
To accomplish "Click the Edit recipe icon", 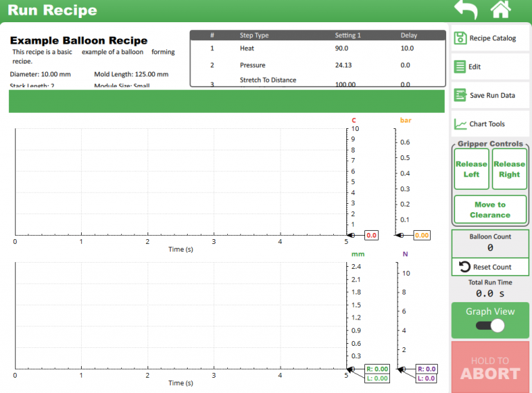I will (460, 67).
